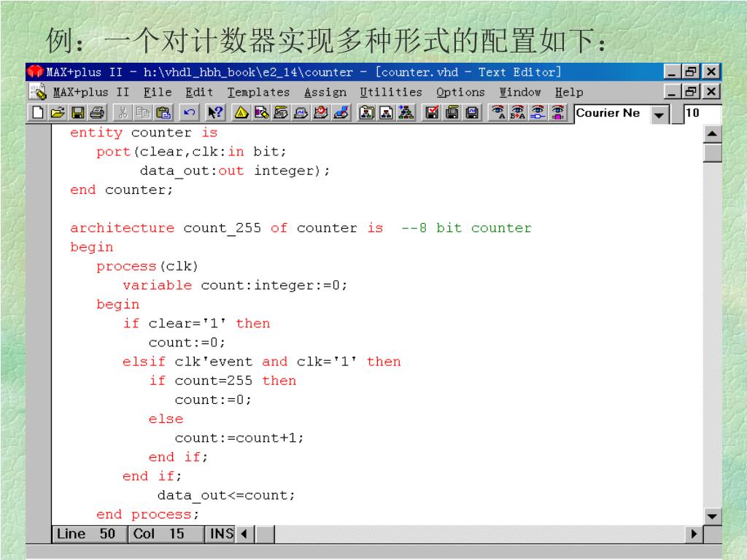
Task: Click the 'data_out:out integer);' line
Action: [x=234, y=171]
